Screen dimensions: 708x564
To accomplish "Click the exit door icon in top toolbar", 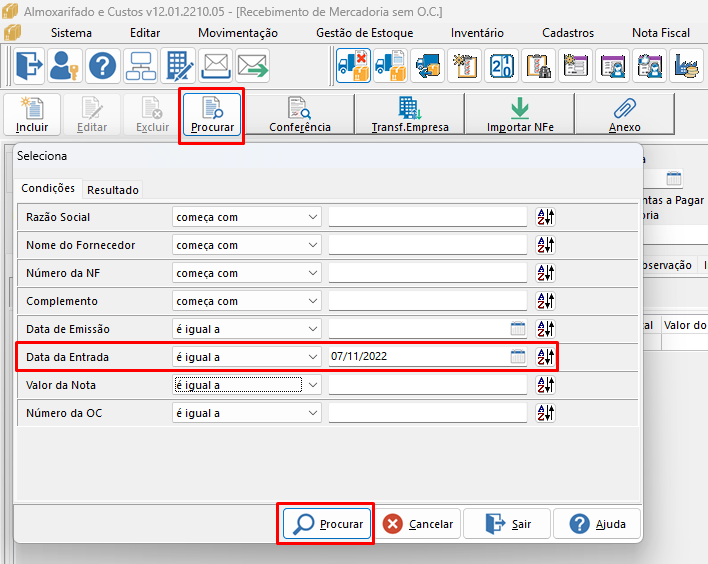I will tap(29, 66).
